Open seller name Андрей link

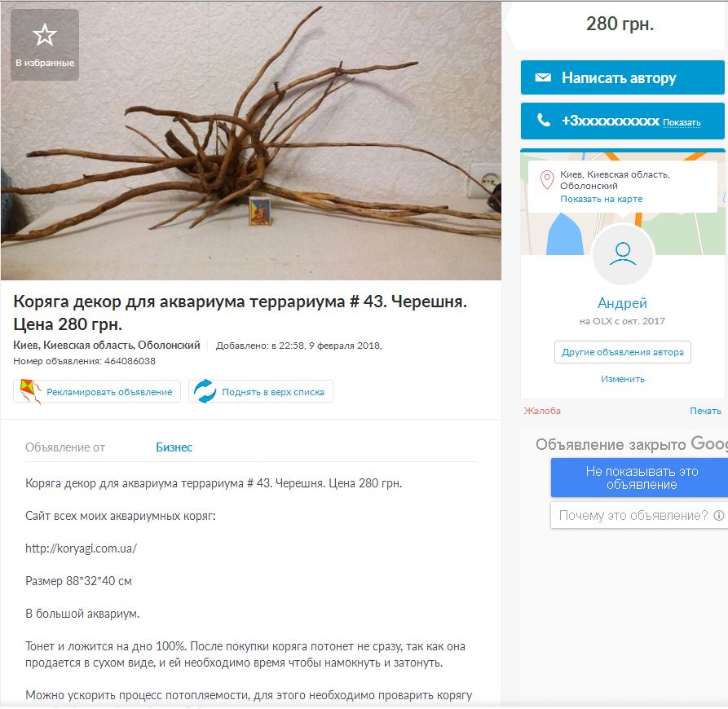click(622, 303)
